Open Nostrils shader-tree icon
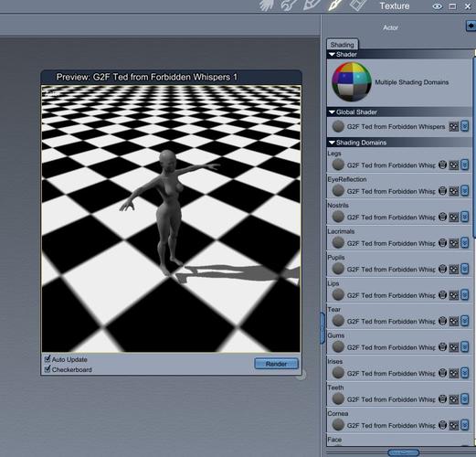This screenshot has height=457, width=476. coord(454,218)
